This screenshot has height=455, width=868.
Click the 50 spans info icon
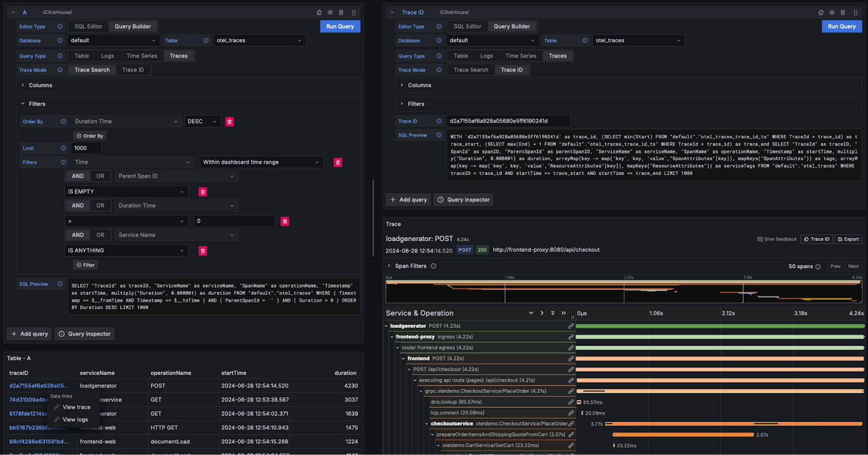point(818,267)
